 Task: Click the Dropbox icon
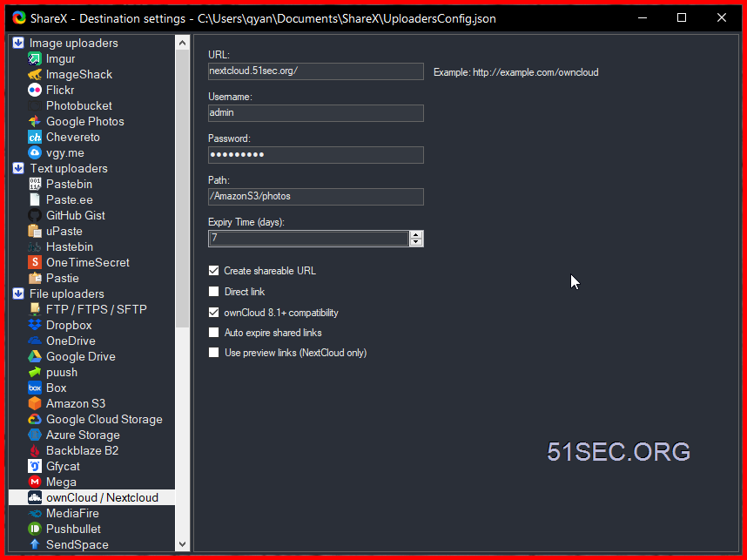click(x=35, y=325)
